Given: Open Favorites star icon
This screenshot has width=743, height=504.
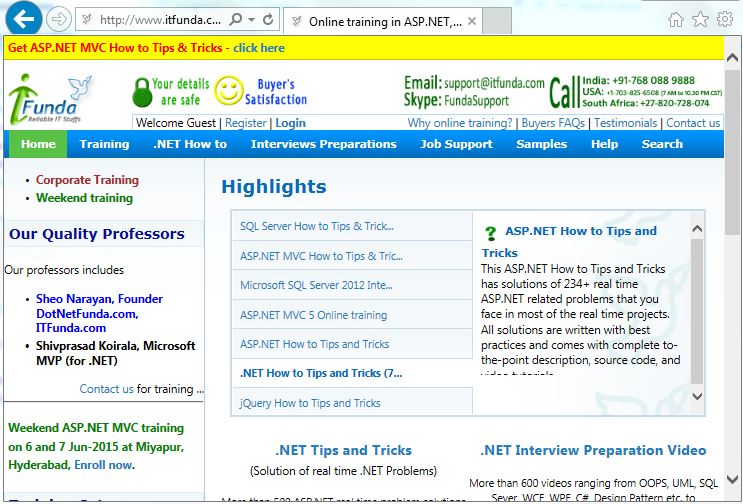Looking at the screenshot, I should click(x=700, y=19).
